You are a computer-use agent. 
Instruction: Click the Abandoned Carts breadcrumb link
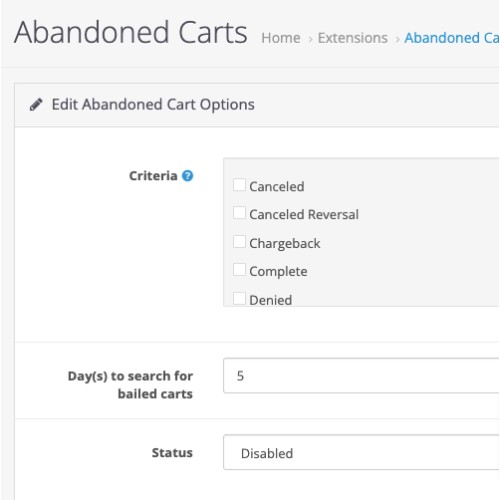[x=452, y=38]
